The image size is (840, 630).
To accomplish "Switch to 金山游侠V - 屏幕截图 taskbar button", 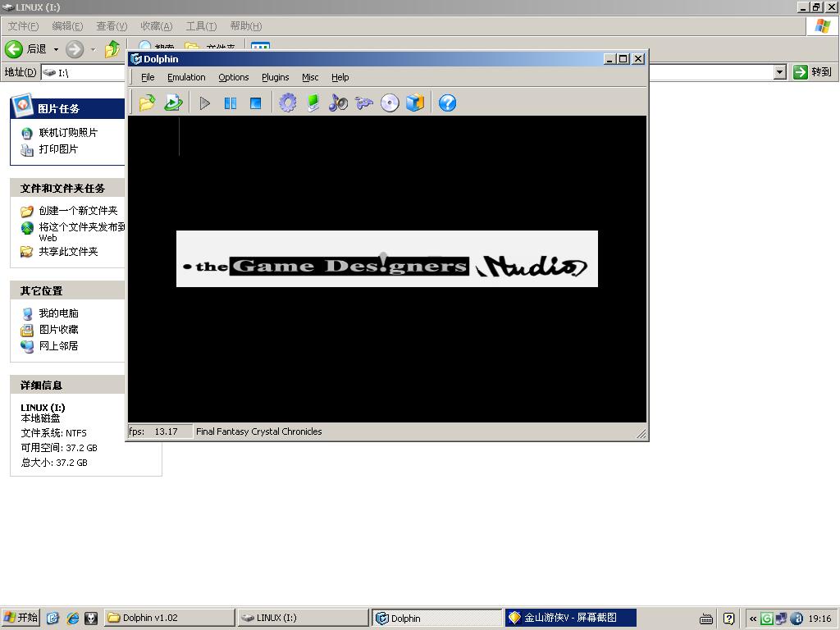I will tap(571, 618).
